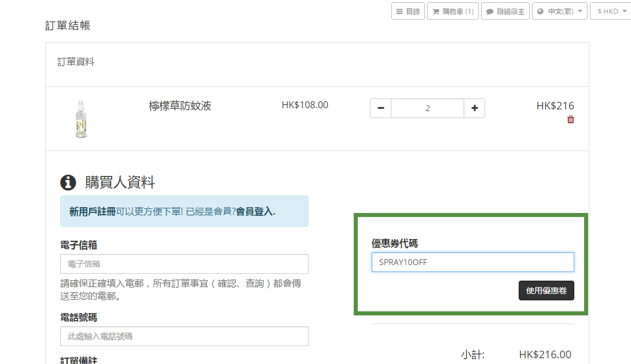This screenshot has height=364, width=631.
Task: Expand the HKD currency dropdown
Action: click(611, 11)
